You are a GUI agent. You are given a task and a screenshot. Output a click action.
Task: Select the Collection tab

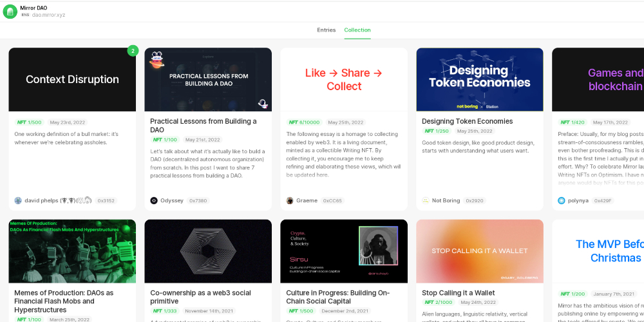coord(357,30)
